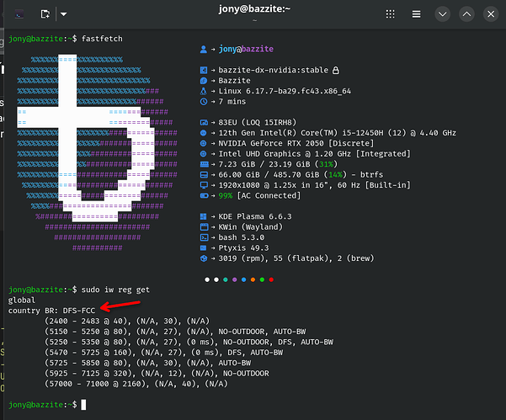Click the 'country BR: DFS-FCC' output line
506x420 pixels.
51,311
